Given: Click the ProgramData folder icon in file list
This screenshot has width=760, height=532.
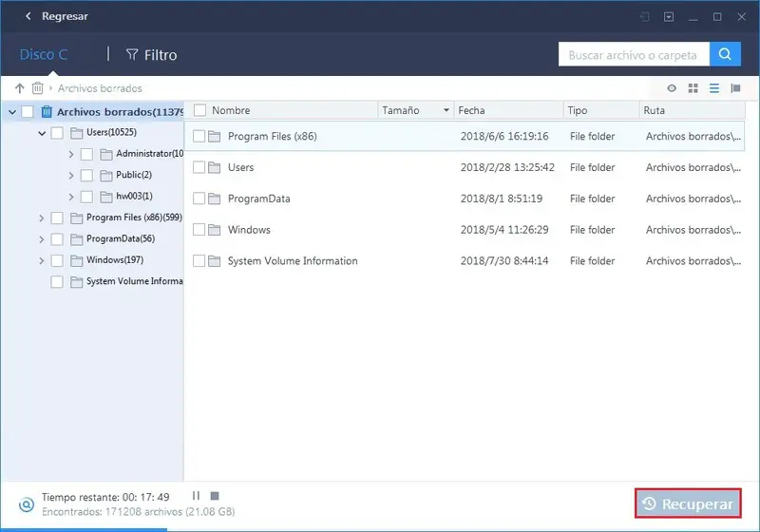Looking at the screenshot, I should pyautogui.click(x=215, y=199).
